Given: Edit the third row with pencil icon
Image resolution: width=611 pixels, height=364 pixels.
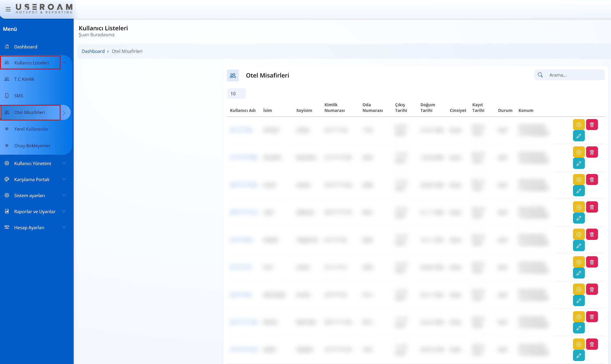Looking at the screenshot, I should 579,191.
